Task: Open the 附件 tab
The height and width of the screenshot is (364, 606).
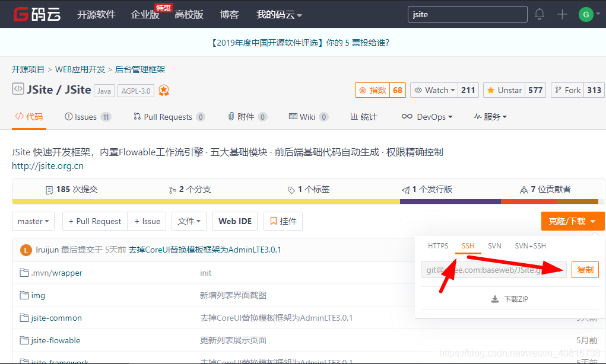Action: click(248, 117)
